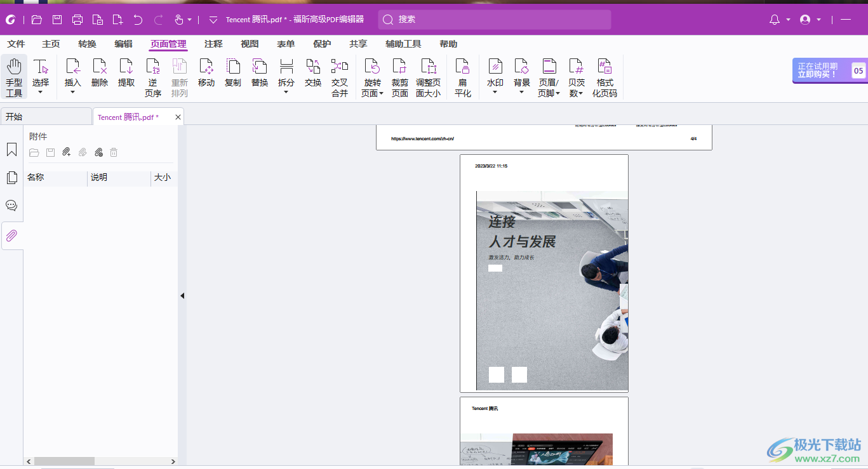Click the attachments panel horizontal scrollbar thumb

tap(64, 461)
